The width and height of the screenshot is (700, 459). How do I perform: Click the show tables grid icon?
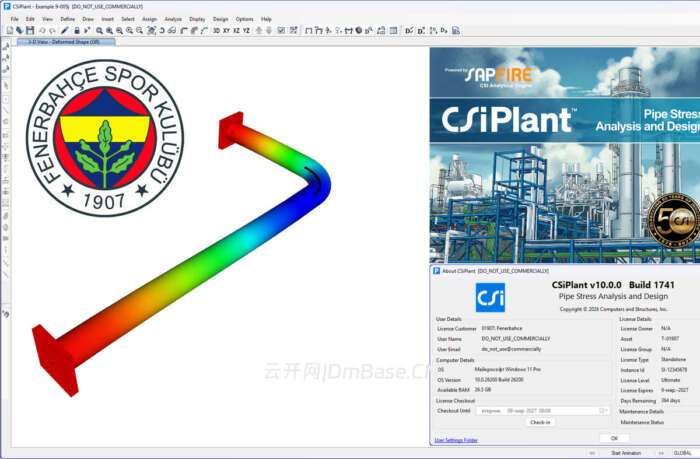point(393,30)
